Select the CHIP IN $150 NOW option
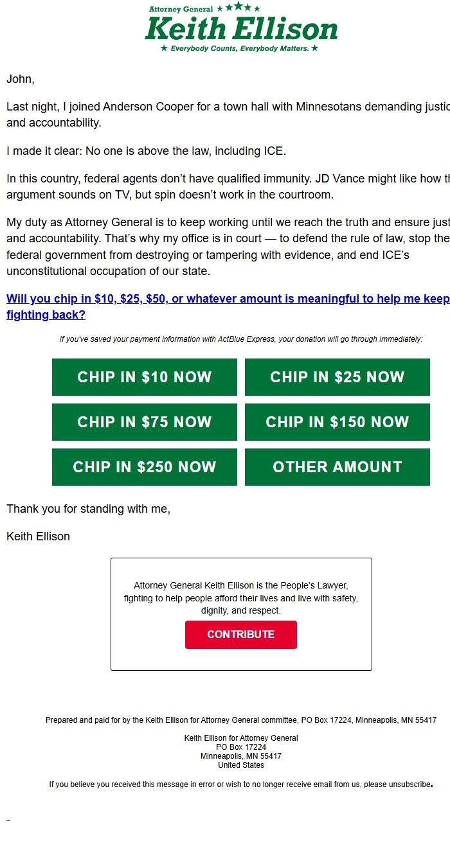450x868 pixels. click(337, 421)
